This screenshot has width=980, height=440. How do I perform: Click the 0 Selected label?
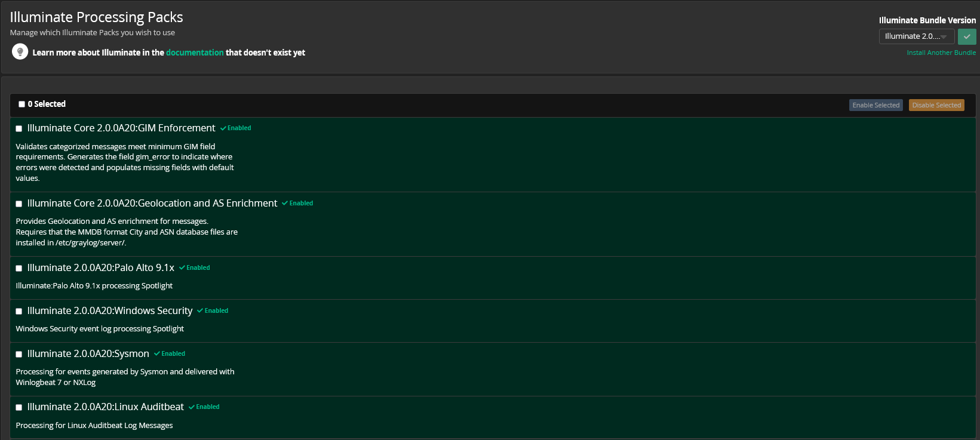47,104
